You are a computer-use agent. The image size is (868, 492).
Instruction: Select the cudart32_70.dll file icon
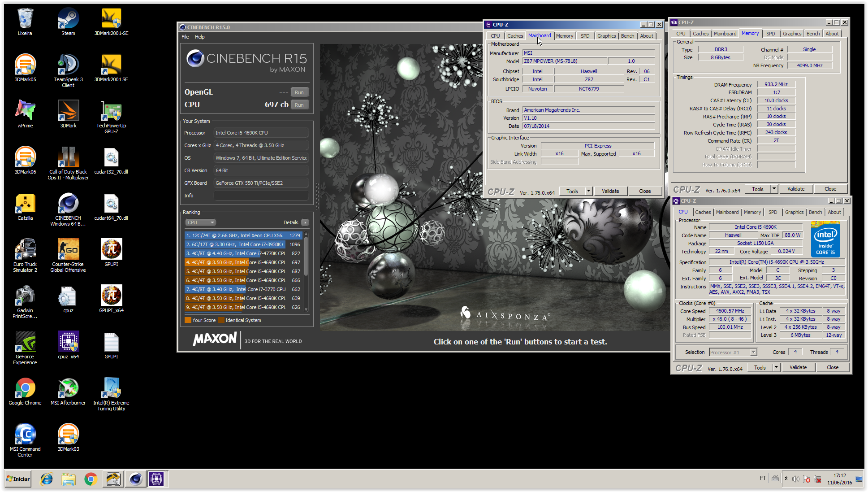[111, 160]
